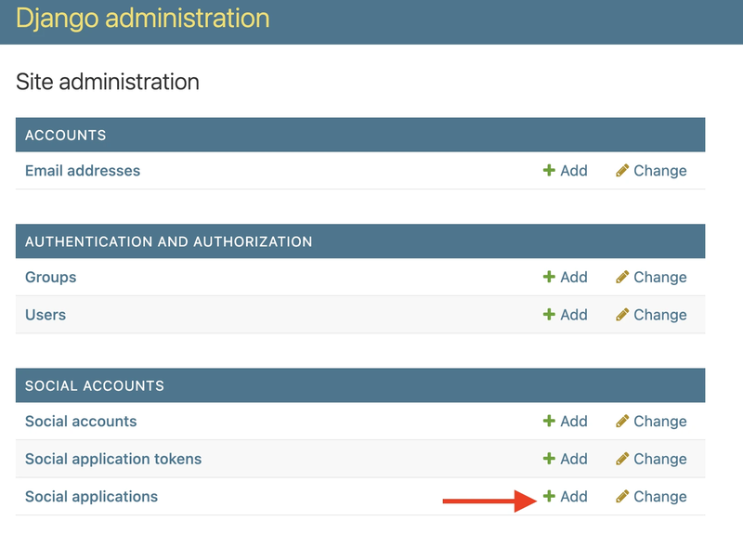
Task: Choose the Add text in Groups row
Action: pyautogui.click(x=574, y=277)
